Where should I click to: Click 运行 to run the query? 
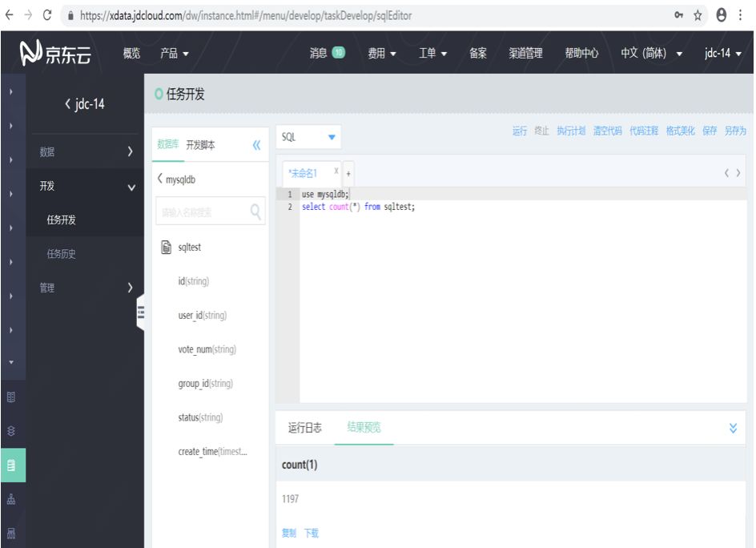pos(520,131)
